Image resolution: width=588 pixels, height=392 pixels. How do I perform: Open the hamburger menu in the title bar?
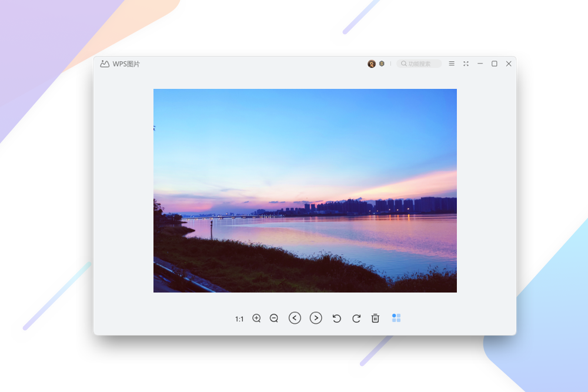click(452, 64)
